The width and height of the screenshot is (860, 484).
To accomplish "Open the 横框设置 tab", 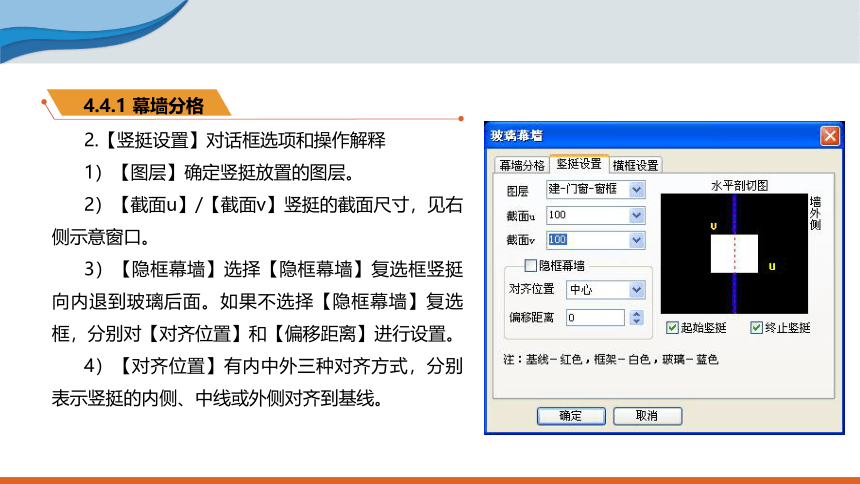I will point(635,165).
